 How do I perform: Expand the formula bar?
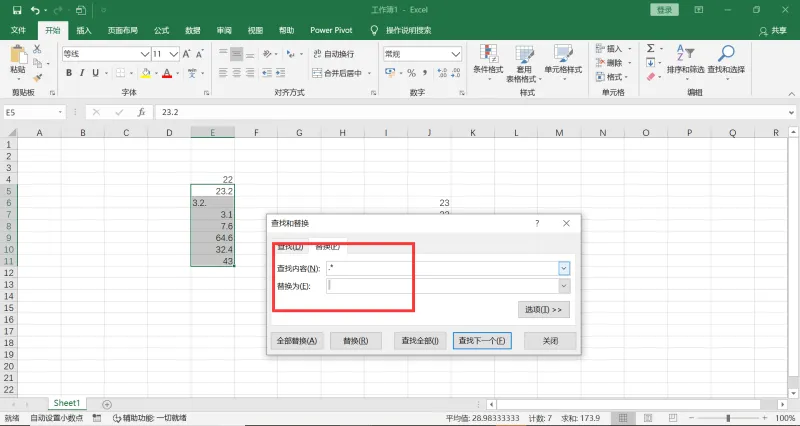[x=791, y=112]
